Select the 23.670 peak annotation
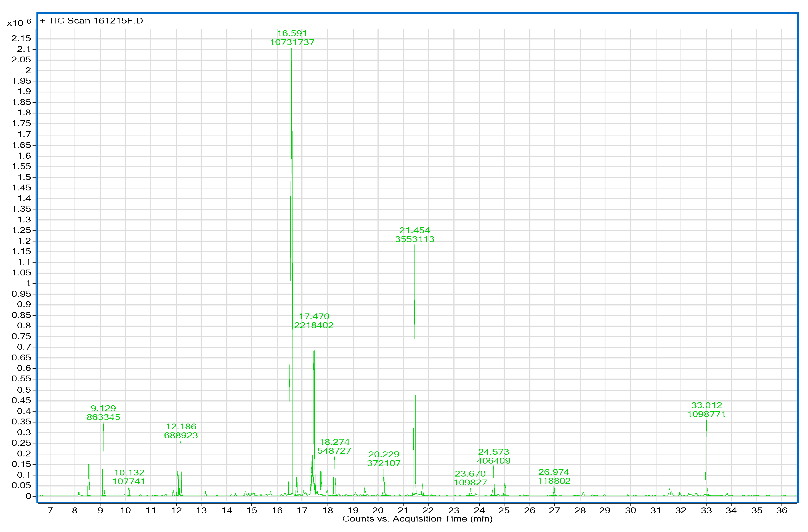Image resolution: width=808 pixels, height=532 pixels. 470,474
